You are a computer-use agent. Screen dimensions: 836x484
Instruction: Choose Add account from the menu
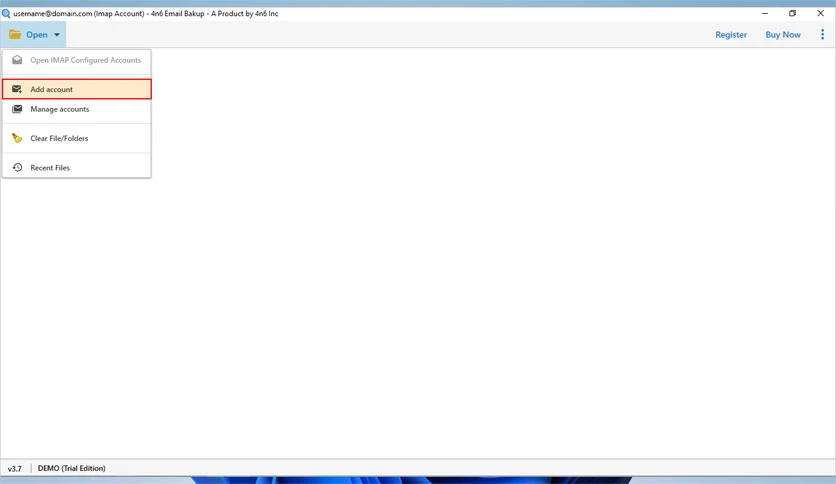[x=77, y=89]
